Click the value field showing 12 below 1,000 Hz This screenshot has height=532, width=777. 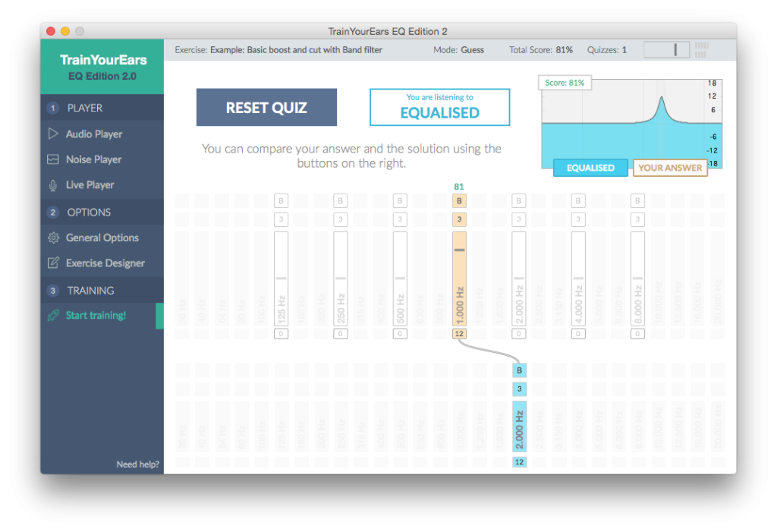point(459,333)
